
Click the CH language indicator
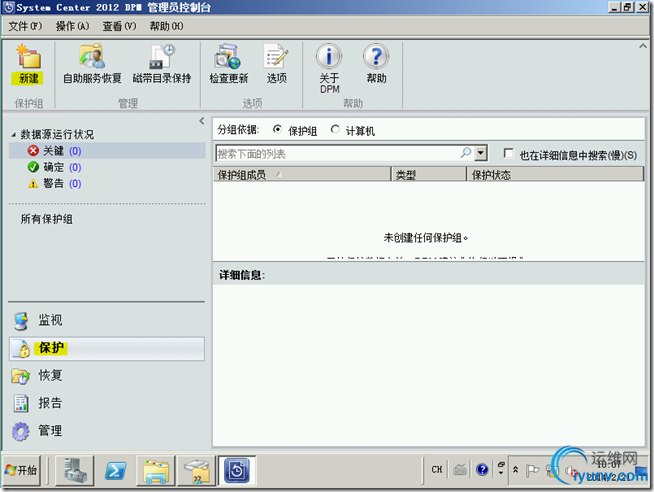(437, 470)
